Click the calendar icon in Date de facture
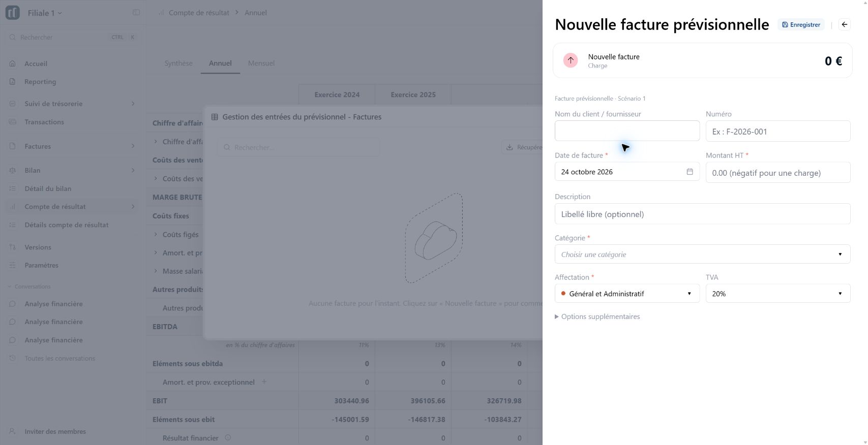This screenshot has width=868, height=445. click(x=690, y=172)
